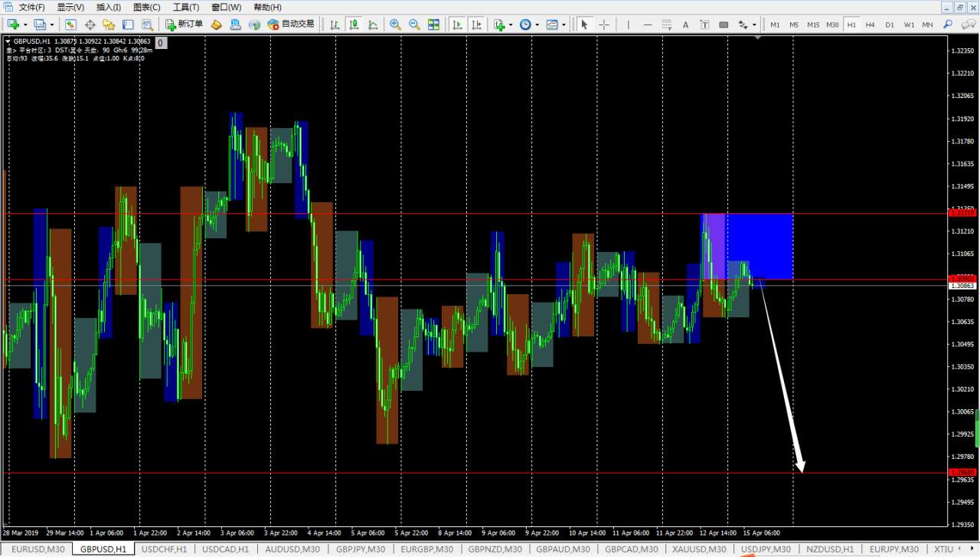The height and width of the screenshot is (557, 980).
Task: Open the 图表(C) menu
Action: point(147,7)
